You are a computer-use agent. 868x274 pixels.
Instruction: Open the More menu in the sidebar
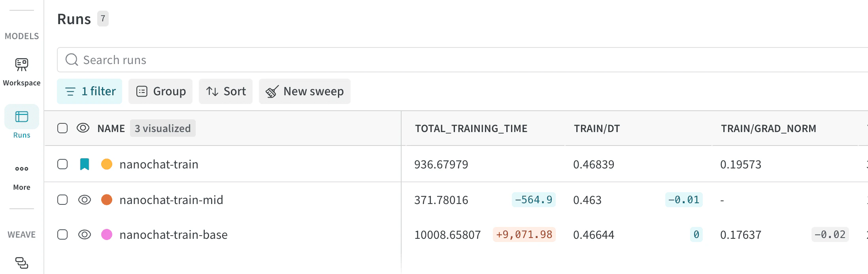21,168
